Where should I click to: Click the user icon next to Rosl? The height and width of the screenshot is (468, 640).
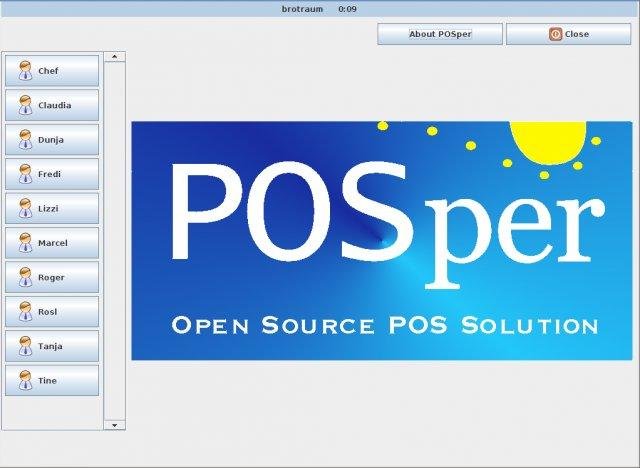click(x=25, y=312)
